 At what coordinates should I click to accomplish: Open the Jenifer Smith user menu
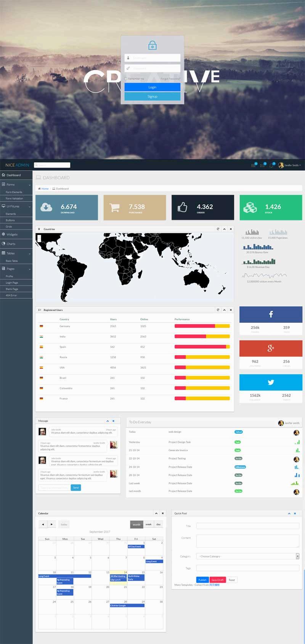tap(290, 165)
